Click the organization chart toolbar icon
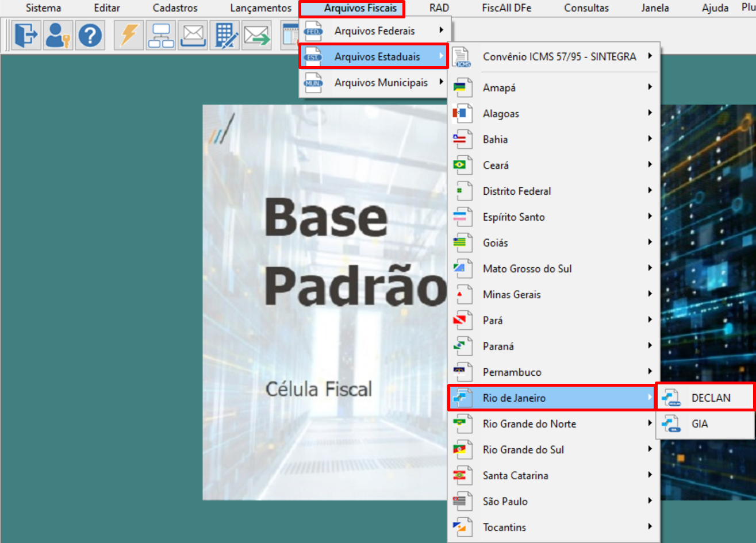 click(x=161, y=36)
